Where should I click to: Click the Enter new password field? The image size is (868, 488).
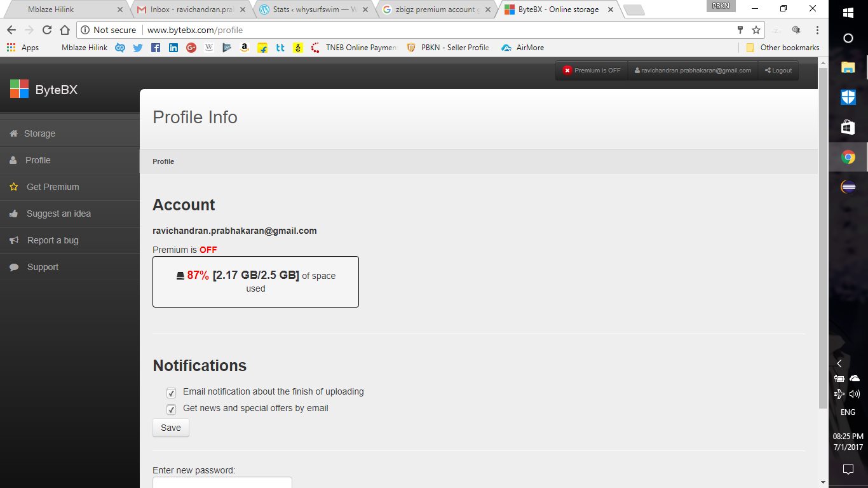222,483
